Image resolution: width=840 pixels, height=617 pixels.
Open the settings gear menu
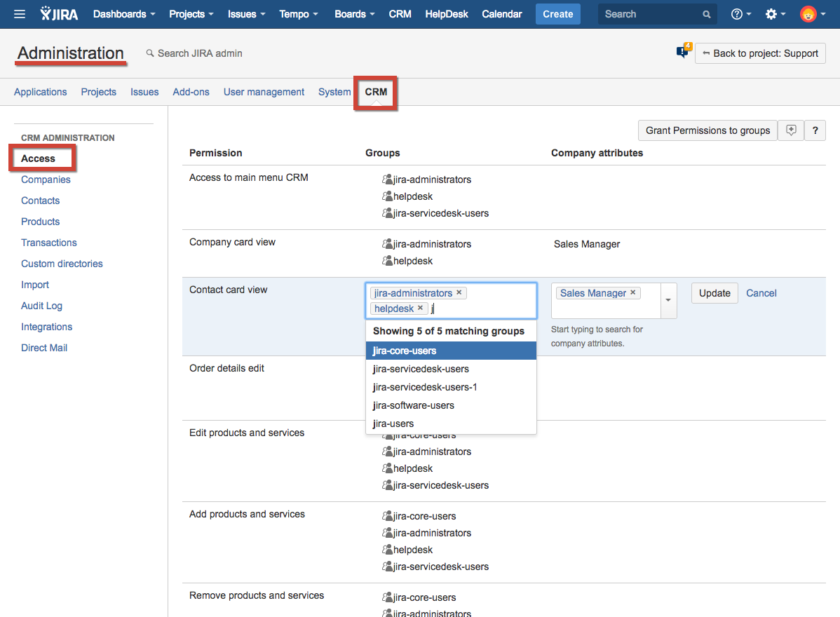click(x=775, y=14)
